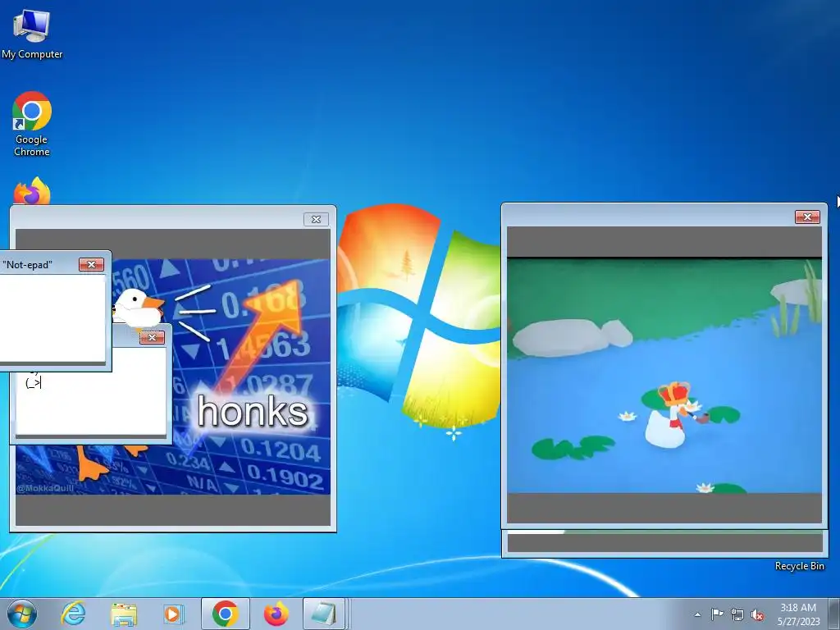Select the Google Chrome desktop shortcut

coord(32,124)
